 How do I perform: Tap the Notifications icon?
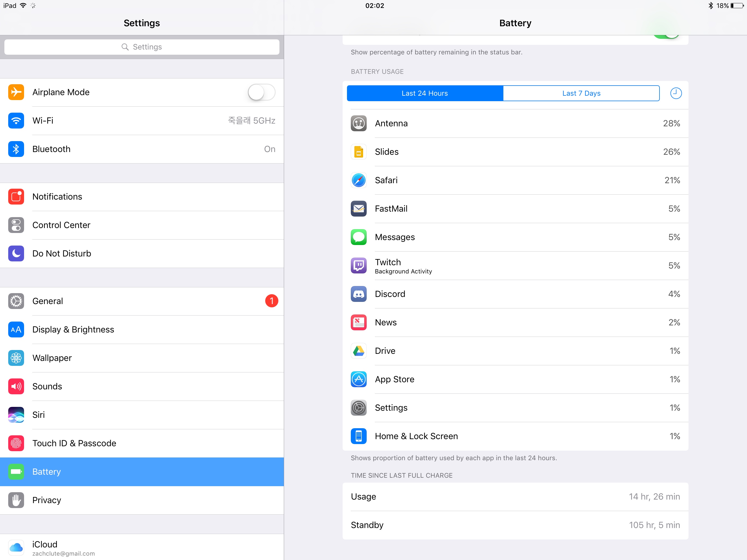click(16, 197)
